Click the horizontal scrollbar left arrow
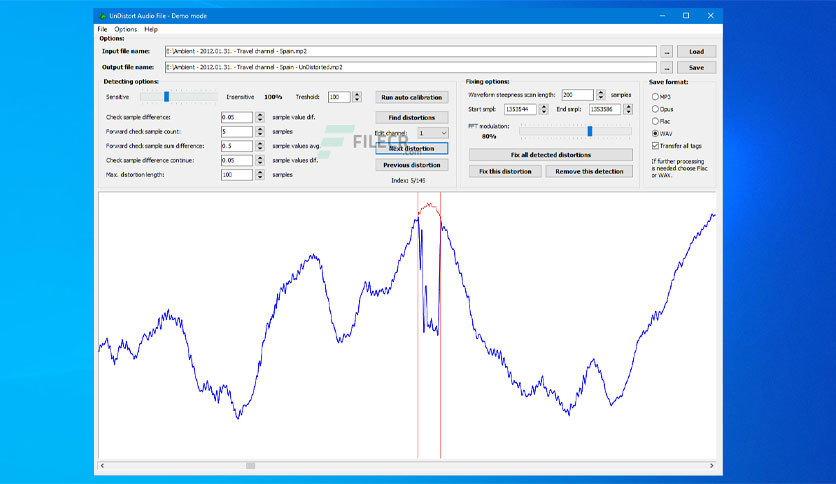Screen dimensions: 836x484 point(102,466)
